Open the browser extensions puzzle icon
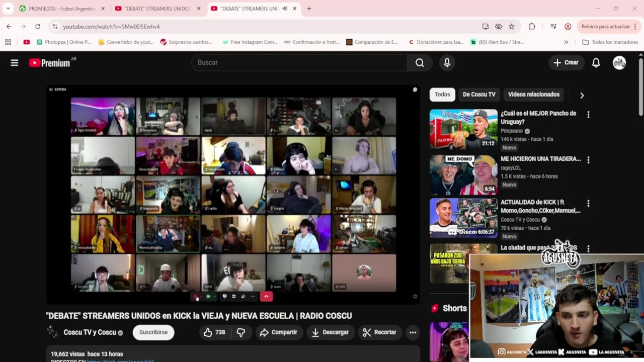This screenshot has height=362, width=644. [x=532, y=26]
